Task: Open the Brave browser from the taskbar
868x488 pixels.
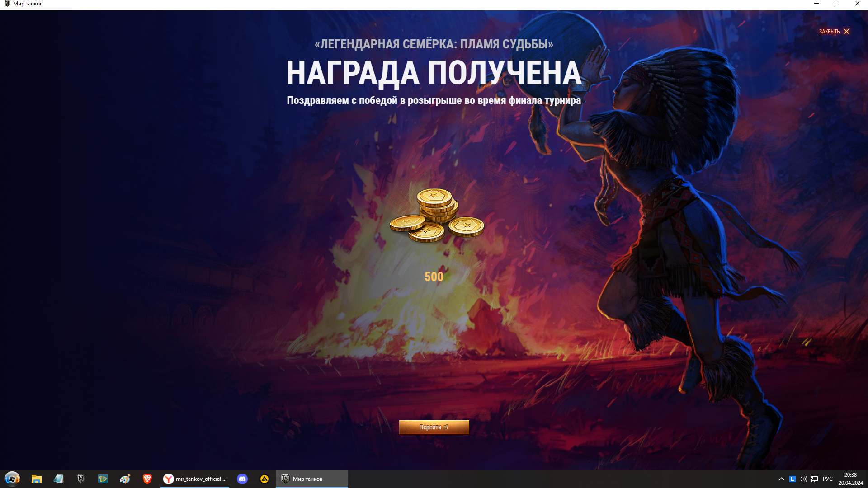Action: click(147, 479)
